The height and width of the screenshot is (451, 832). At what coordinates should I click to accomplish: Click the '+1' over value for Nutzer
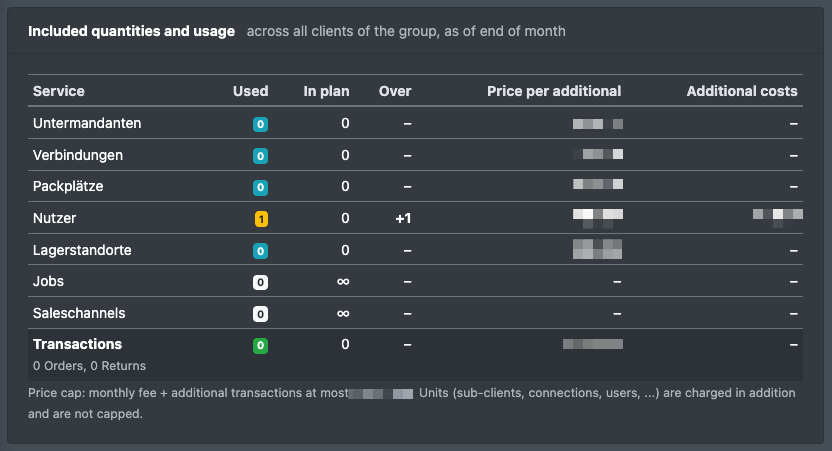pos(403,219)
